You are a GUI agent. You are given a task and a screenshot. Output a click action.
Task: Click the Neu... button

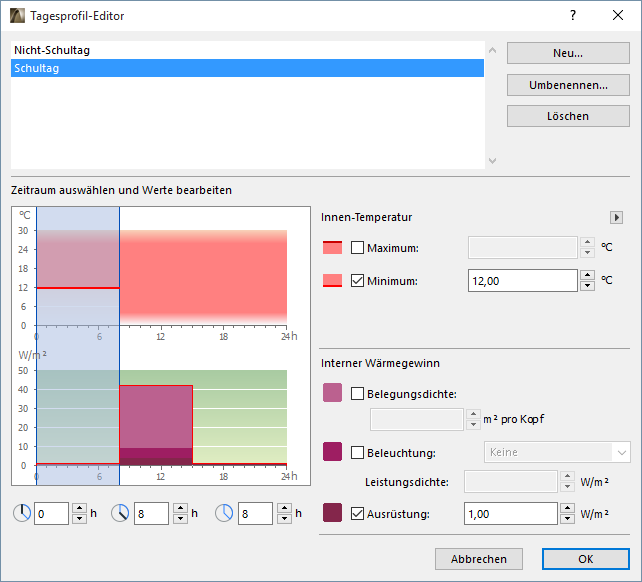(568, 53)
